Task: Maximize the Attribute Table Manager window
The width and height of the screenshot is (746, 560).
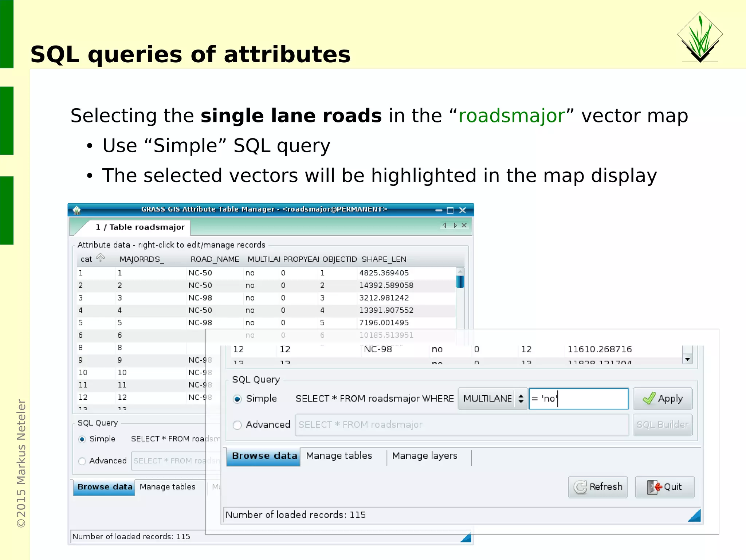Action: [x=450, y=210]
